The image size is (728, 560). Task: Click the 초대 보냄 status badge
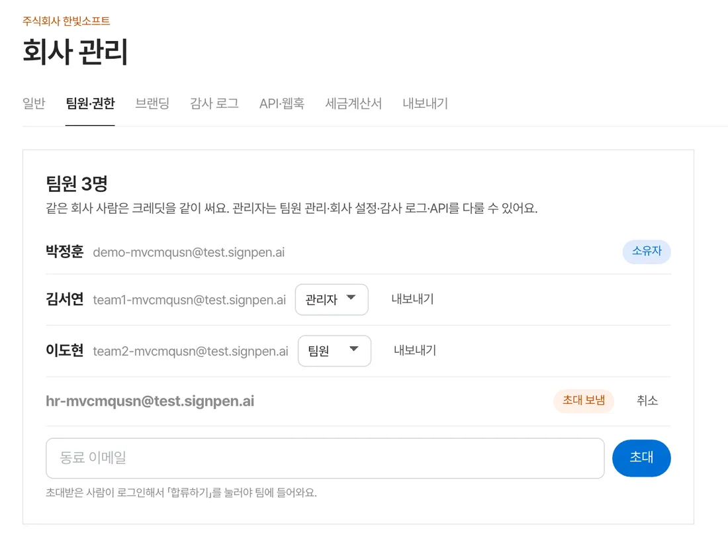[x=584, y=400]
